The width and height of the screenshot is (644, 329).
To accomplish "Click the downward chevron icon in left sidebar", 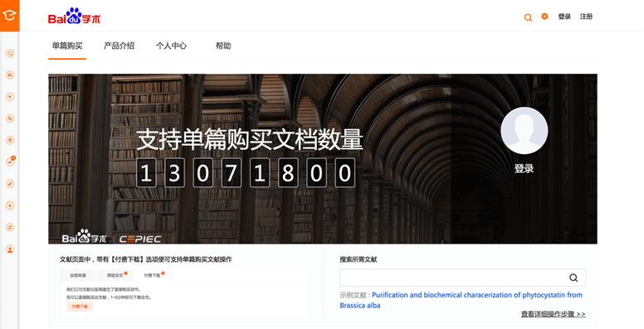I will click(10, 97).
